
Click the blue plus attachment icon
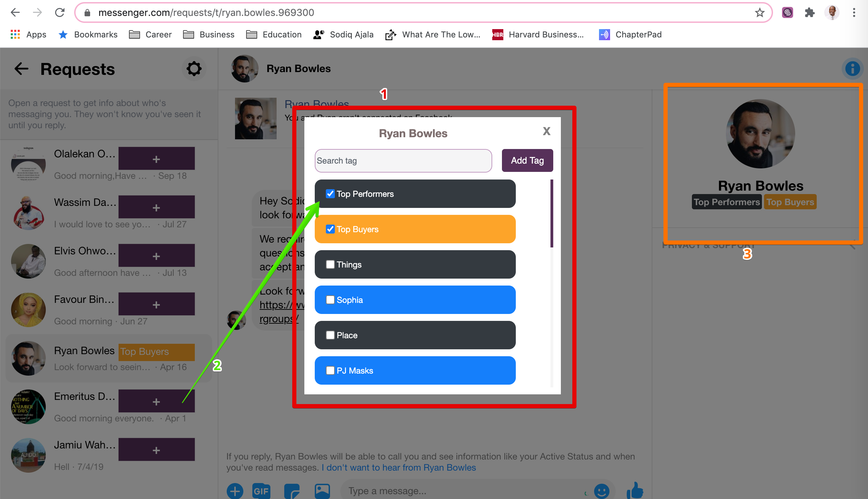(235, 491)
